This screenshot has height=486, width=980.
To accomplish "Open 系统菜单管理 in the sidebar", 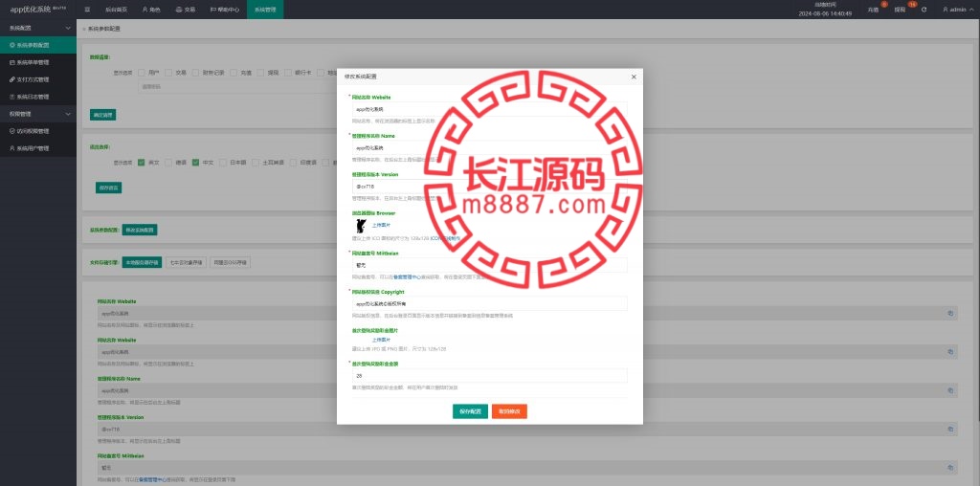I will pos(38,62).
